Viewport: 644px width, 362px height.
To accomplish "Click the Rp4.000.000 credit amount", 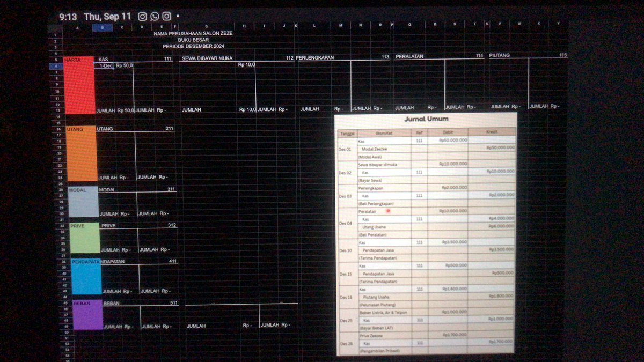I will (501, 218).
